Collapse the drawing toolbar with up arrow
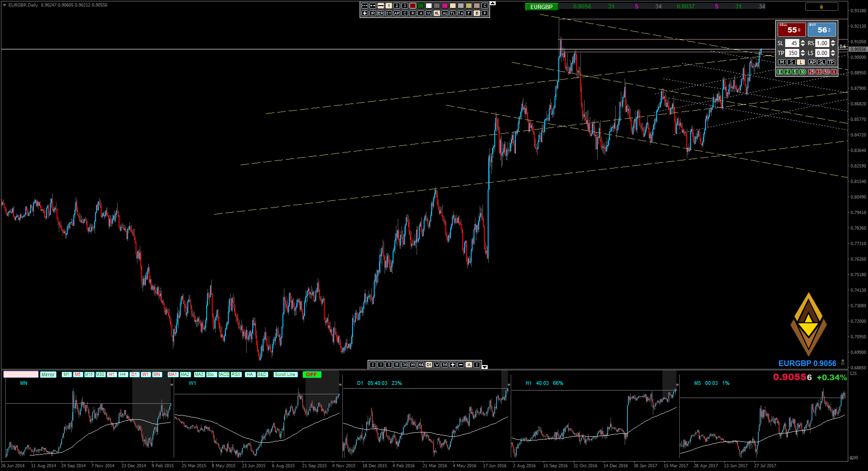This screenshot has height=471, width=868. coord(493,3)
